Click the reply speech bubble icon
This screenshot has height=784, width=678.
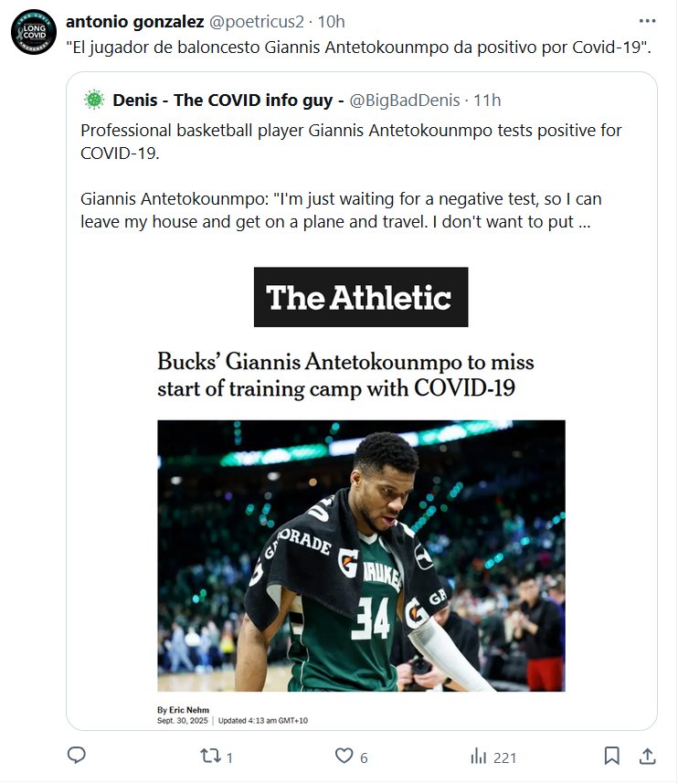[77, 756]
